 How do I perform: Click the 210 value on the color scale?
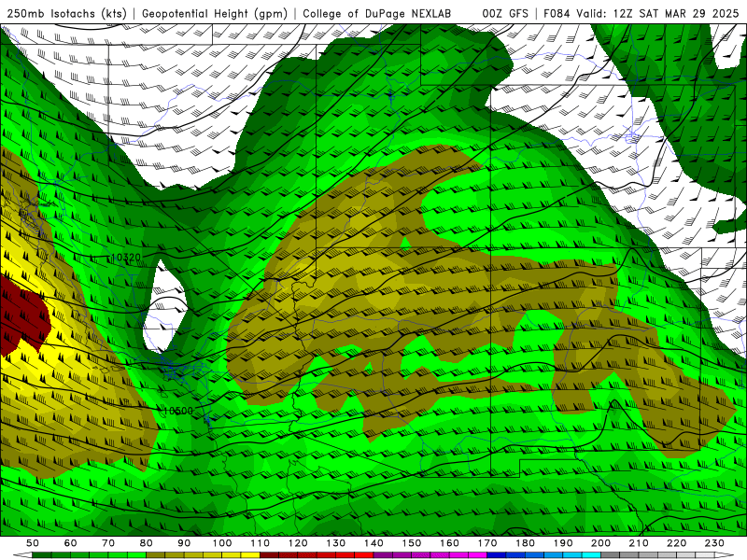point(639,543)
